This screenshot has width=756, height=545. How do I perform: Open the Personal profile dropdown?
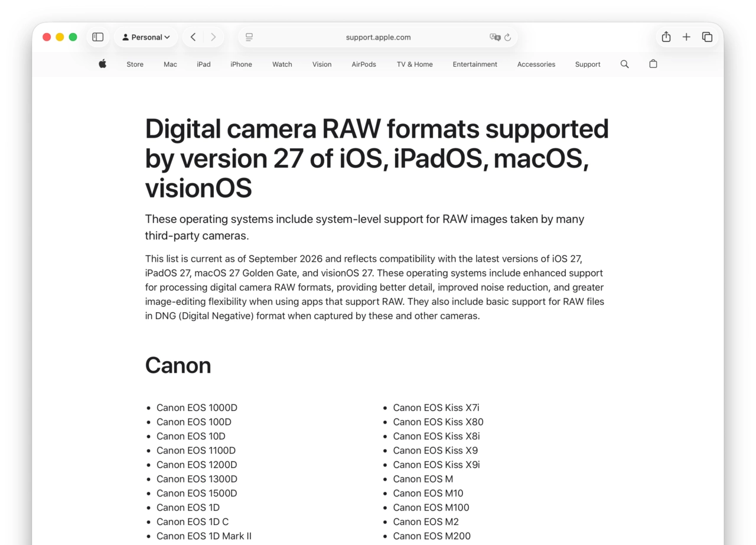point(146,37)
